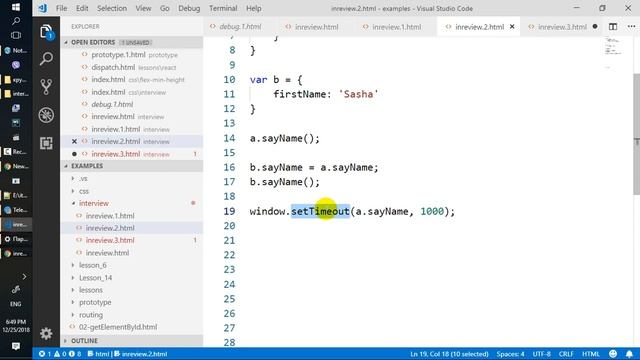Image resolution: width=640 pixels, height=360 pixels.
Task: Open the Search view in activity bar
Action: pyautogui.click(x=46, y=59)
